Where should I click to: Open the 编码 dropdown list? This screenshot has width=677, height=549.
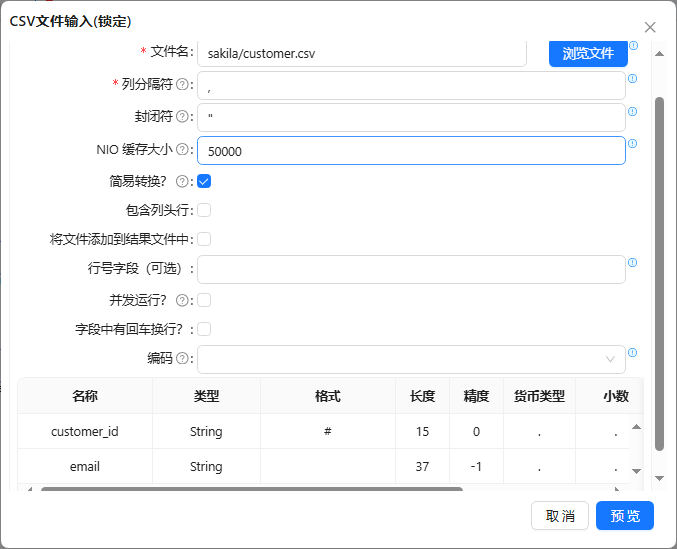pos(411,359)
